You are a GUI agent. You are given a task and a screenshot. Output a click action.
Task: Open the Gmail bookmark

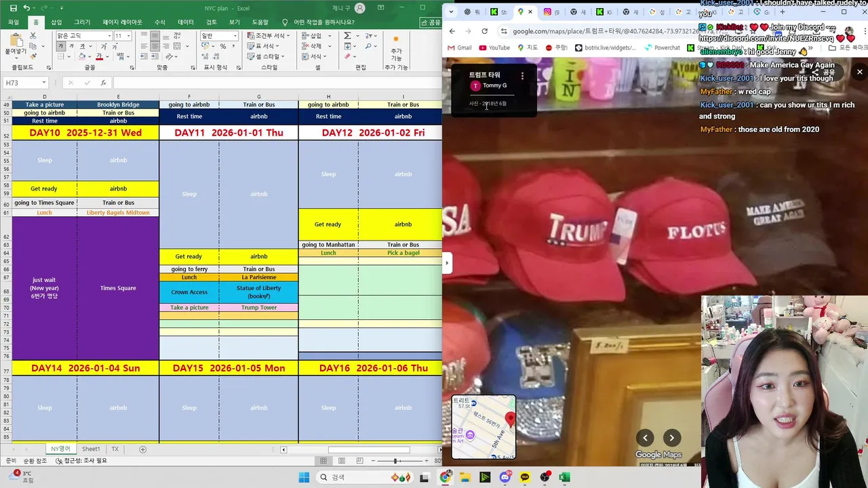coord(459,47)
